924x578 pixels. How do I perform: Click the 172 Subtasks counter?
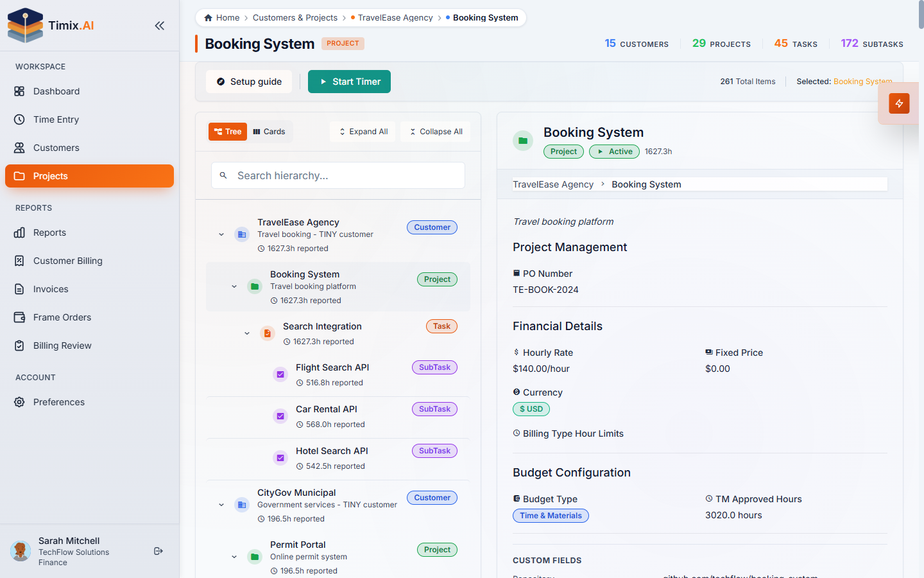(x=872, y=44)
